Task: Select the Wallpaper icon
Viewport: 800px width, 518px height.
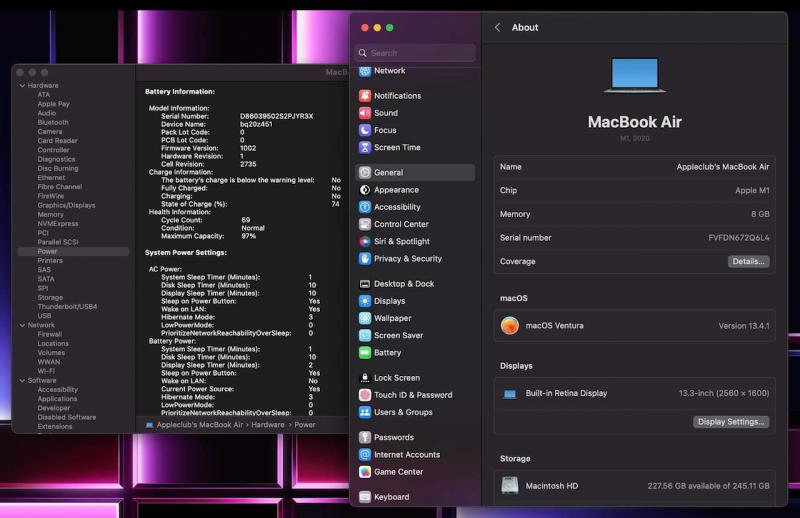Action: coord(364,318)
